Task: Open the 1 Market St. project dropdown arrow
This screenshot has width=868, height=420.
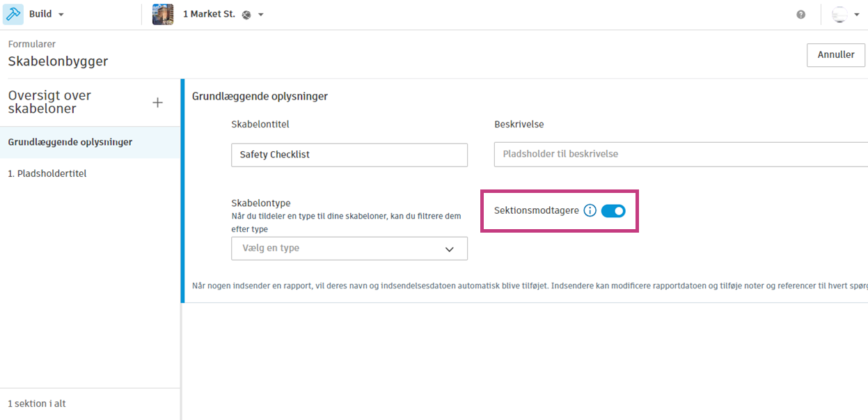Action: tap(260, 14)
